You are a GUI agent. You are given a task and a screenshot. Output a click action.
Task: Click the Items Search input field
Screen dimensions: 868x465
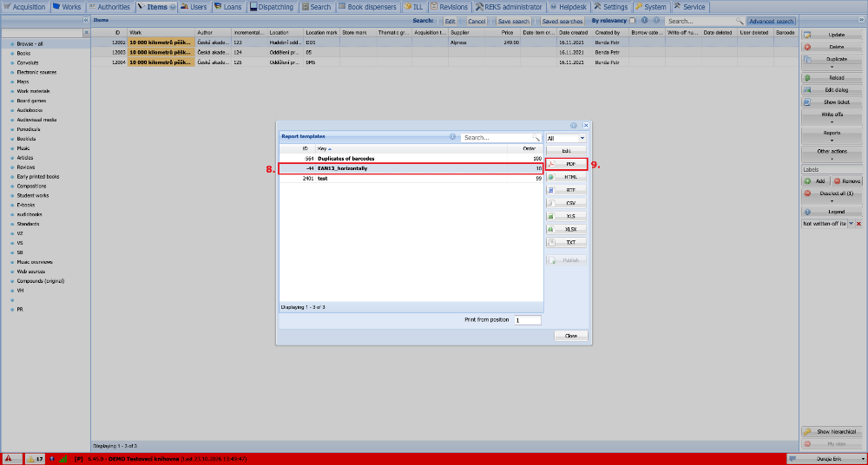(x=701, y=21)
